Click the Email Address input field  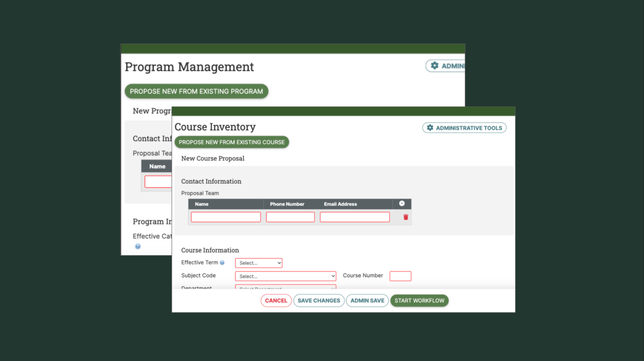[355, 217]
